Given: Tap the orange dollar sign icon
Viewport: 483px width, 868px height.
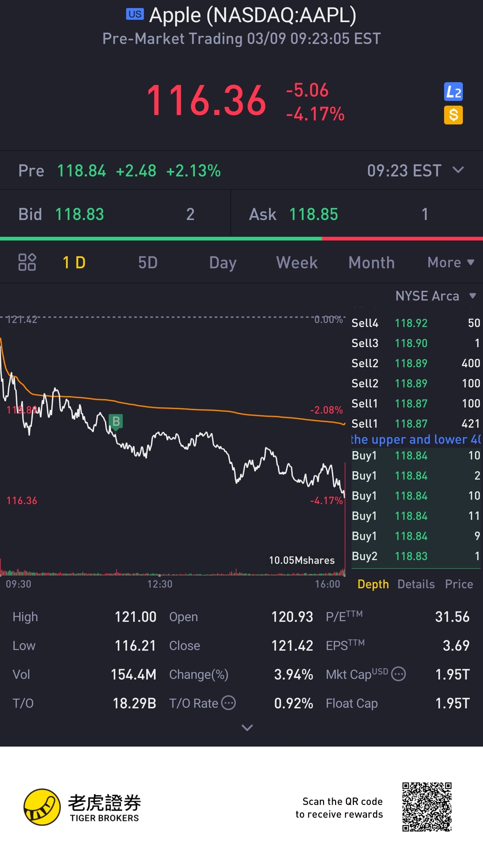Looking at the screenshot, I should point(453,115).
